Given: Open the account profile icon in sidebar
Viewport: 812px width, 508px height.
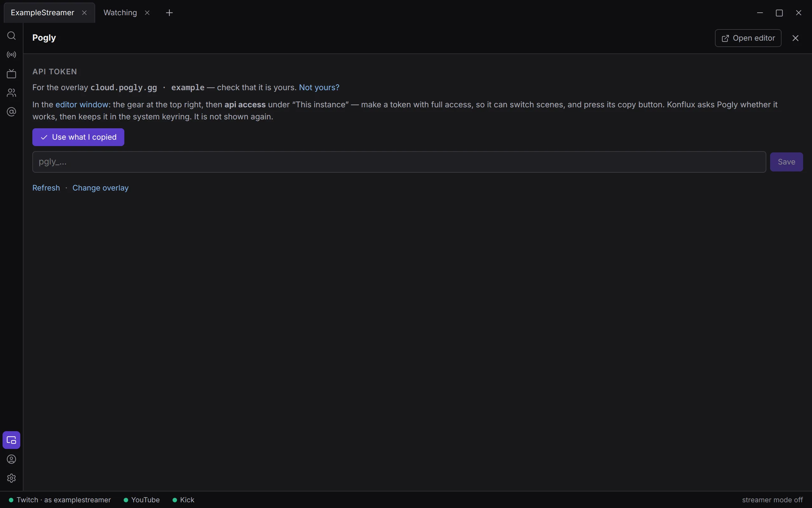Looking at the screenshot, I should tap(11, 459).
